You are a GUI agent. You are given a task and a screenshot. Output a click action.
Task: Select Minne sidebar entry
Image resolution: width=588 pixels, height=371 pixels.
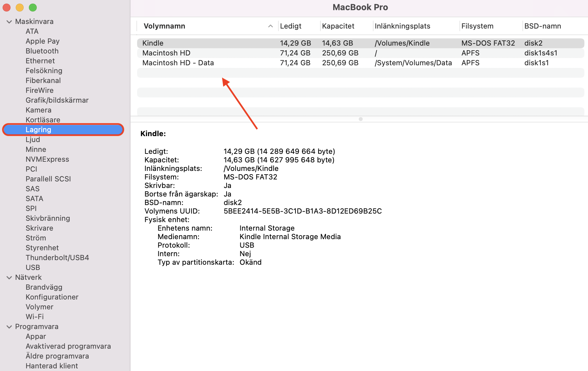point(36,150)
